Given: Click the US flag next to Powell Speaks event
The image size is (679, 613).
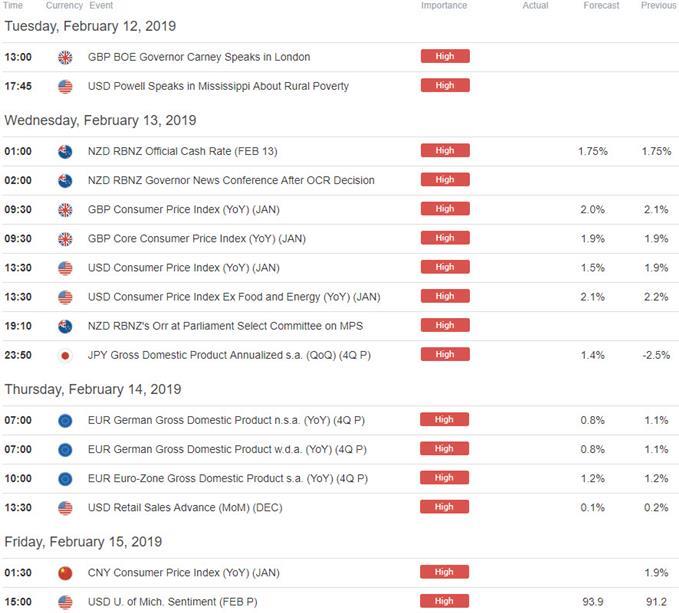Looking at the screenshot, I should [66, 86].
